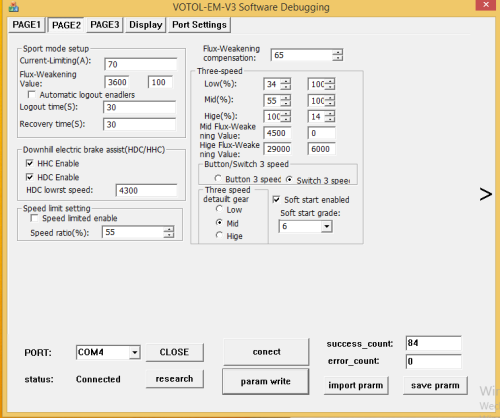Viewport: 500px width, 418px height.
Task: Click the Flux-Weakening compensation 65 field
Action: tap(302, 55)
